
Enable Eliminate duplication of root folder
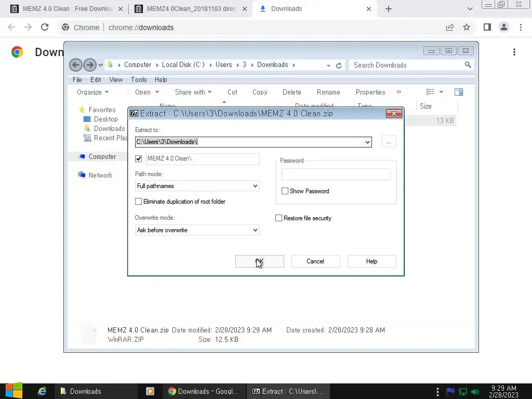pyautogui.click(x=138, y=202)
